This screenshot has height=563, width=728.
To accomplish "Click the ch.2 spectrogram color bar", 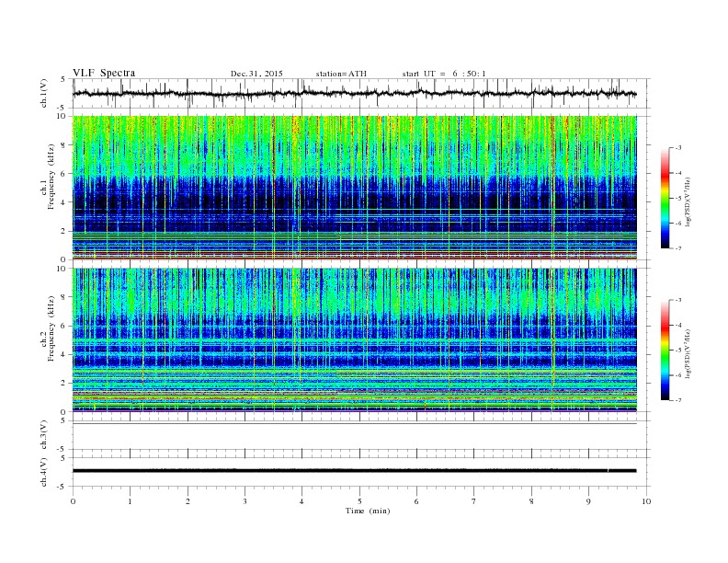I will tap(665, 350).
